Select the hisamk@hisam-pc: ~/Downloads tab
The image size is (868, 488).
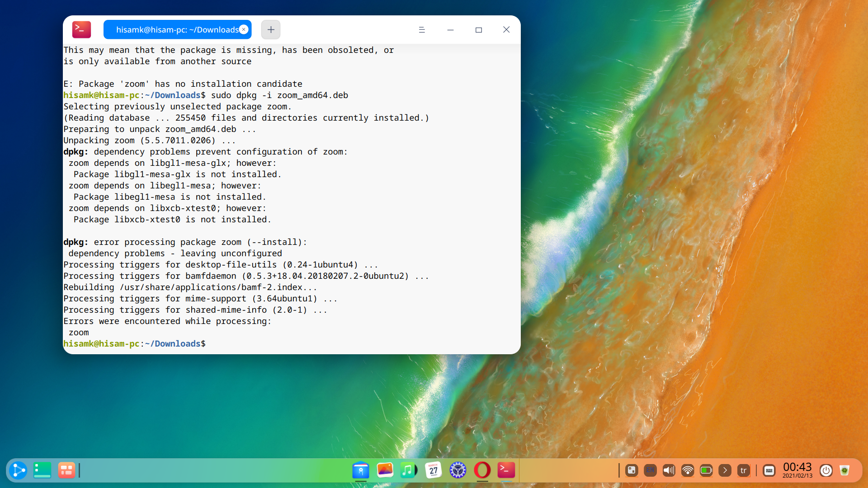point(176,30)
